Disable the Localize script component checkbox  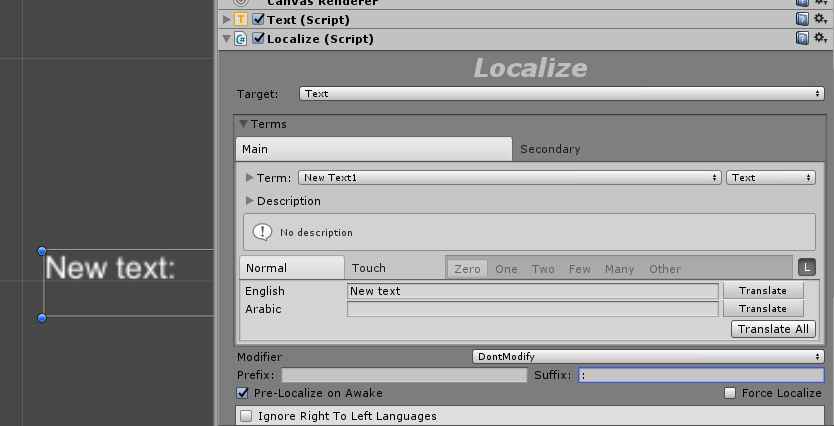pyautogui.click(x=259, y=39)
